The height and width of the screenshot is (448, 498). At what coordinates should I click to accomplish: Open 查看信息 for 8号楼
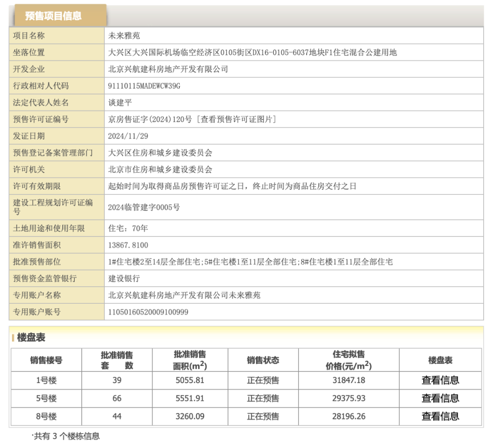(440, 416)
